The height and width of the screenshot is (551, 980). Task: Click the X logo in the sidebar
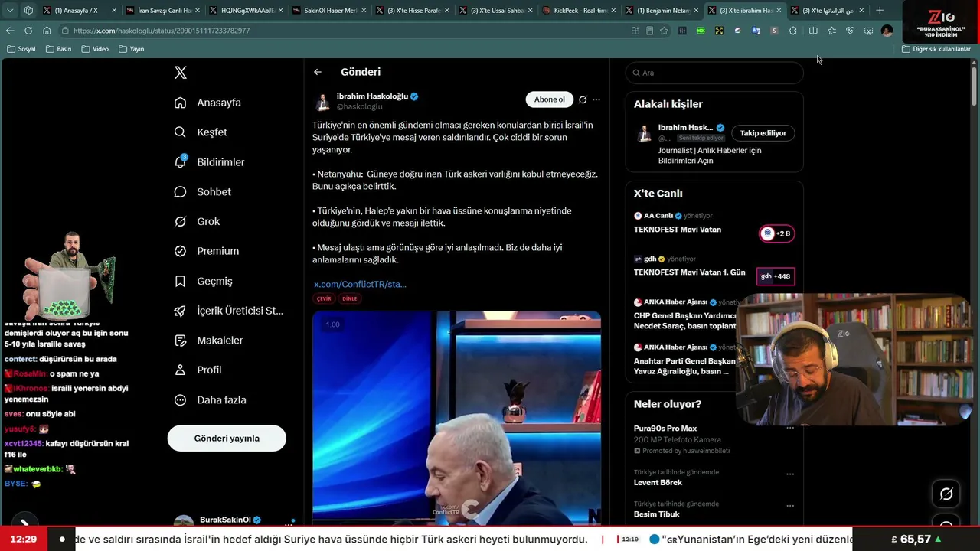(181, 73)
